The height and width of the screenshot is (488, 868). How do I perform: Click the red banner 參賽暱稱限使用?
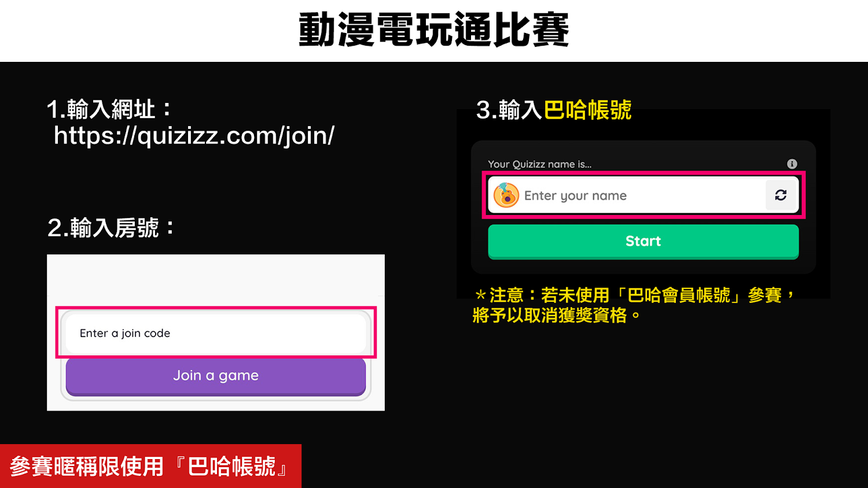(150, 466)
